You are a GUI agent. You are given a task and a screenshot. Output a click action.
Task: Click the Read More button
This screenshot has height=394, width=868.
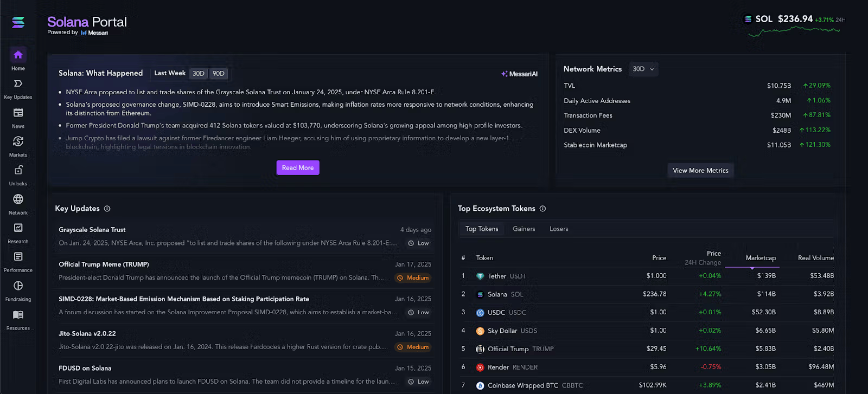pyautogui.click(x=298, y=168)
